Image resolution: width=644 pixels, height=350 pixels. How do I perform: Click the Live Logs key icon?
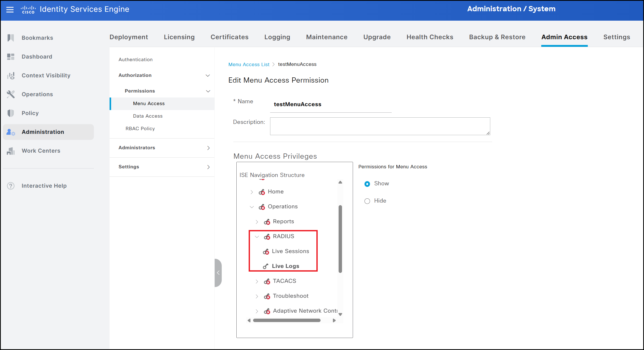coord(266,266)
